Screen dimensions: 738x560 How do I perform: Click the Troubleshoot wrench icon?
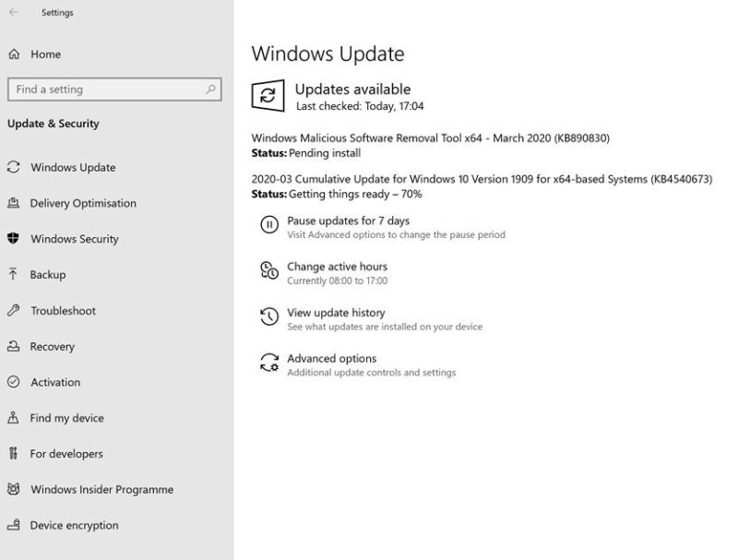click(14, 310)
